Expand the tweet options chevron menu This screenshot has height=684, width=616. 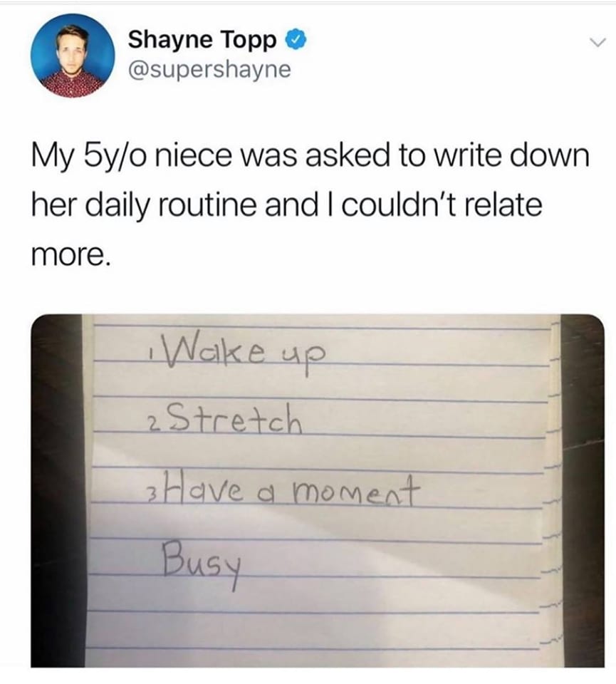pos(597,42)
